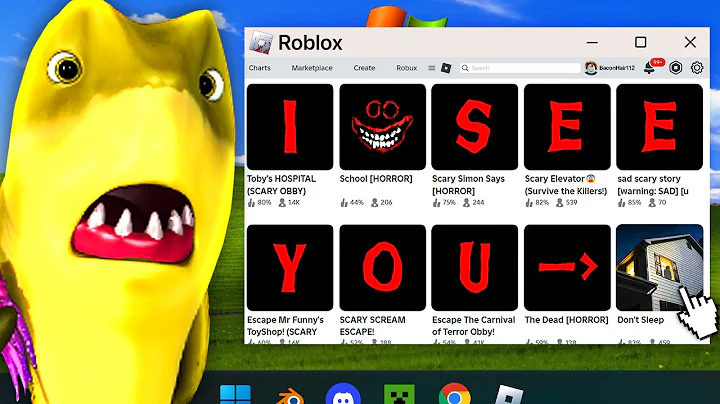Screen dimensions: 720x404
Task: Maximize the Roblox window
Action: (641, 42)
